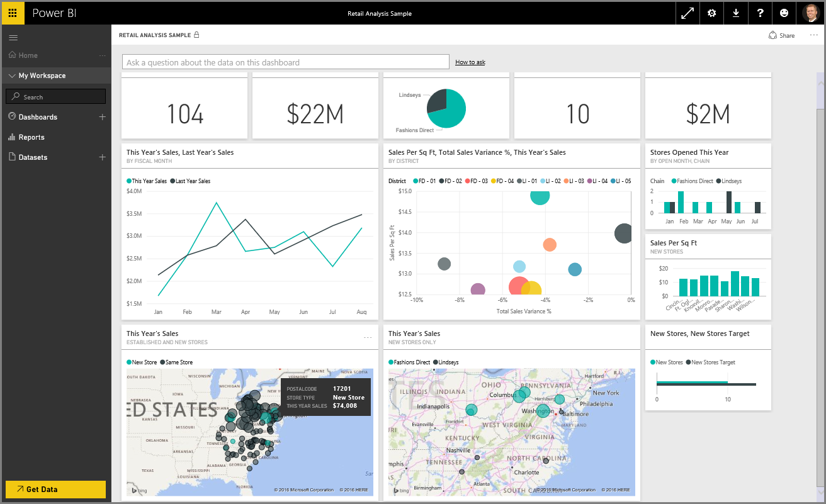Open the help question mark icon
This screenshot has width=826, height=504.
pos(761,13)
